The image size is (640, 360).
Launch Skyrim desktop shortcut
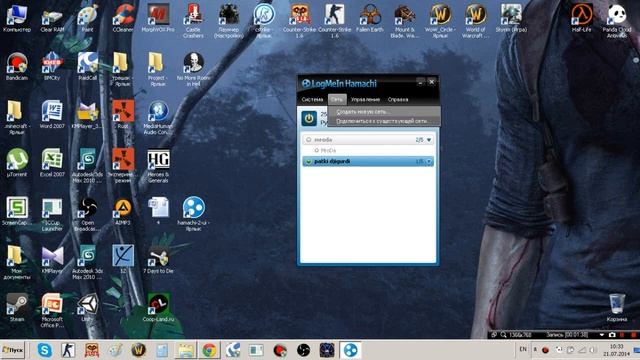click(511, 18)
